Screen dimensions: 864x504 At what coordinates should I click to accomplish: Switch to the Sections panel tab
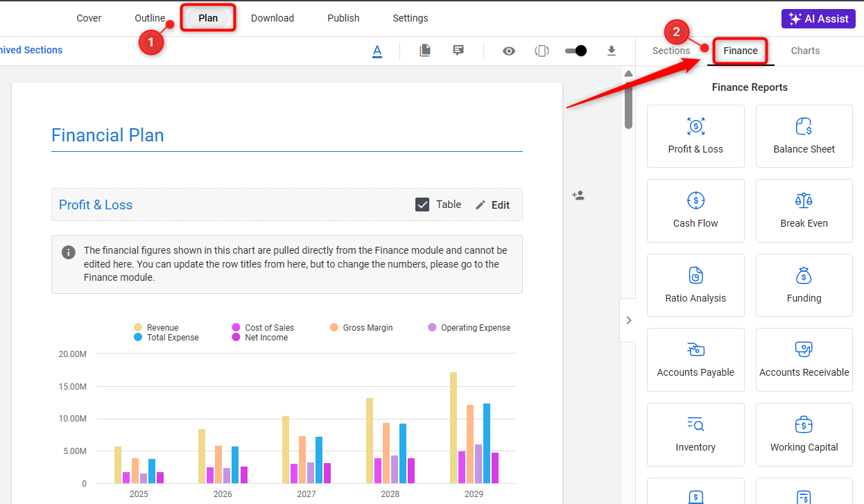pyautogui.click(x=671, y=51)
